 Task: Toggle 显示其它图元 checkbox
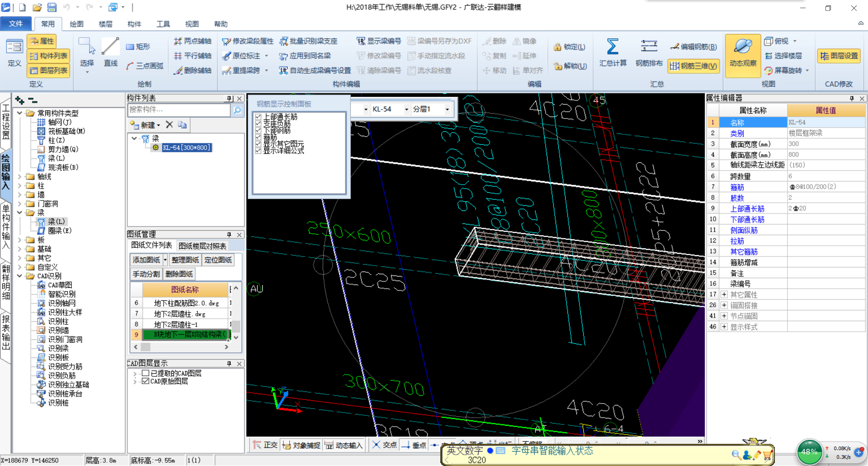tap(258, 144)
